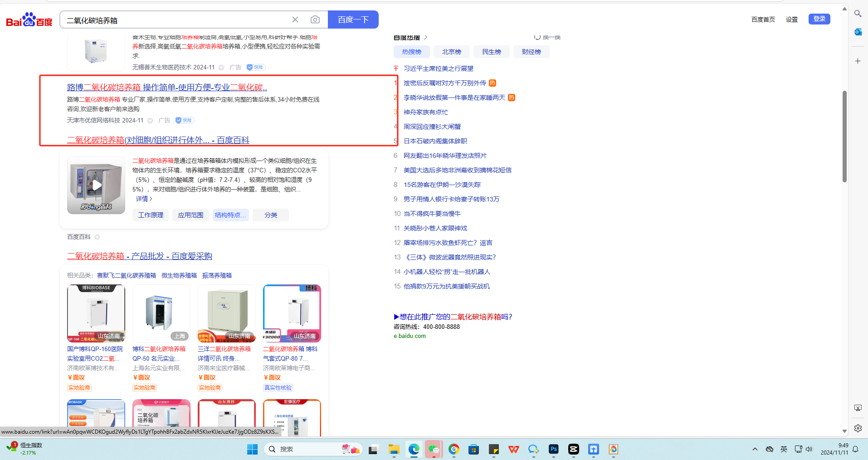Click the 百度一下 search button
This screenshot has width=868, height=460.
pyautogui.click(x=353, y=20)
